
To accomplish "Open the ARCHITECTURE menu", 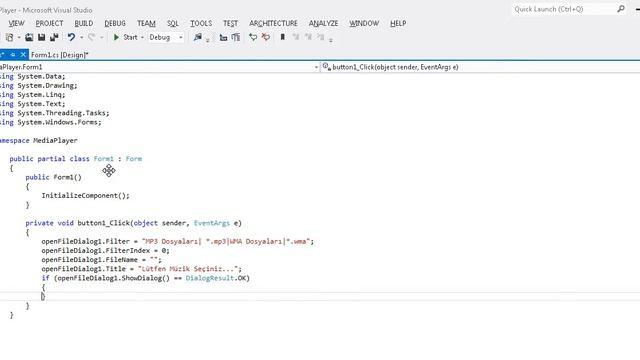I will tap(273, 24).
